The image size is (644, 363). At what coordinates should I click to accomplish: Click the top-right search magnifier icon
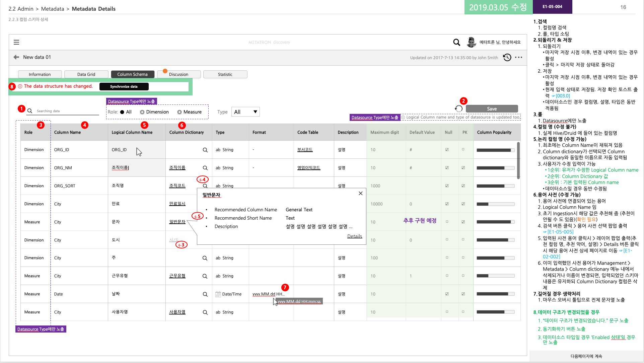point(456,42)
